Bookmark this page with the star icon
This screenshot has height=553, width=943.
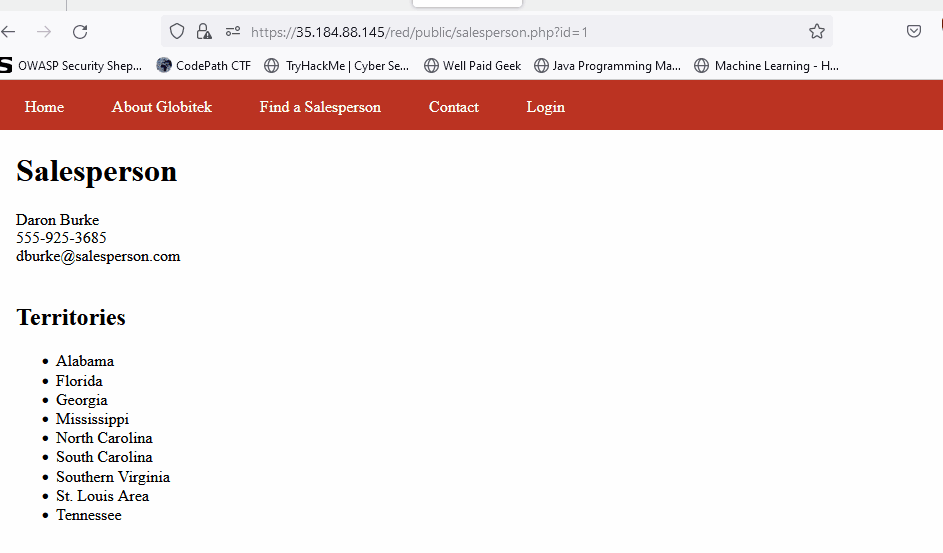pos(816,31)
